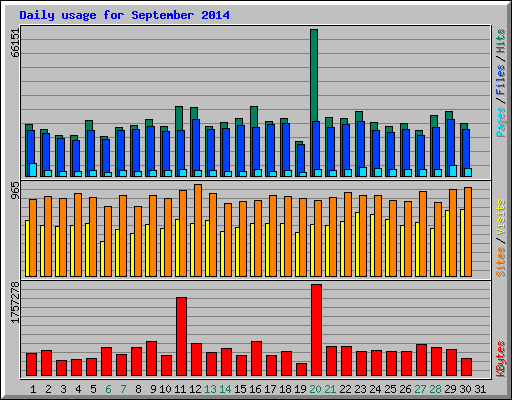Click day 3 on the x-axis

point(63,389)
